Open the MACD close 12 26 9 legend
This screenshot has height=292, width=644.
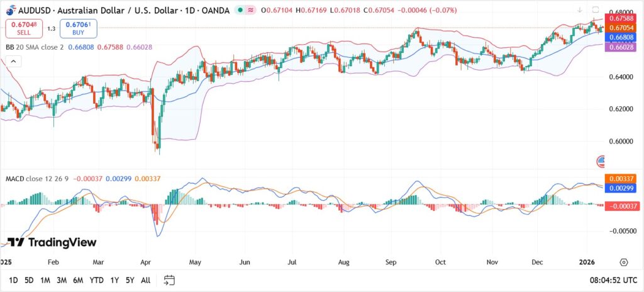(36, 179)
